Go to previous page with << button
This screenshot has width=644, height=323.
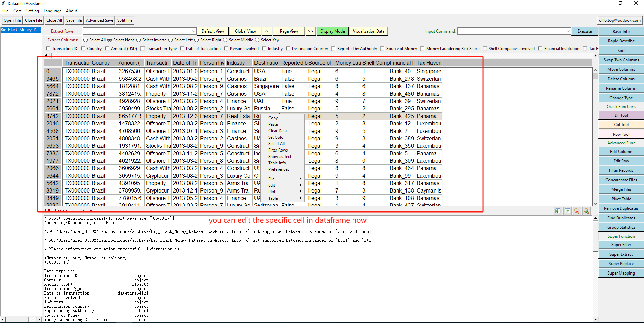point(267,31)
